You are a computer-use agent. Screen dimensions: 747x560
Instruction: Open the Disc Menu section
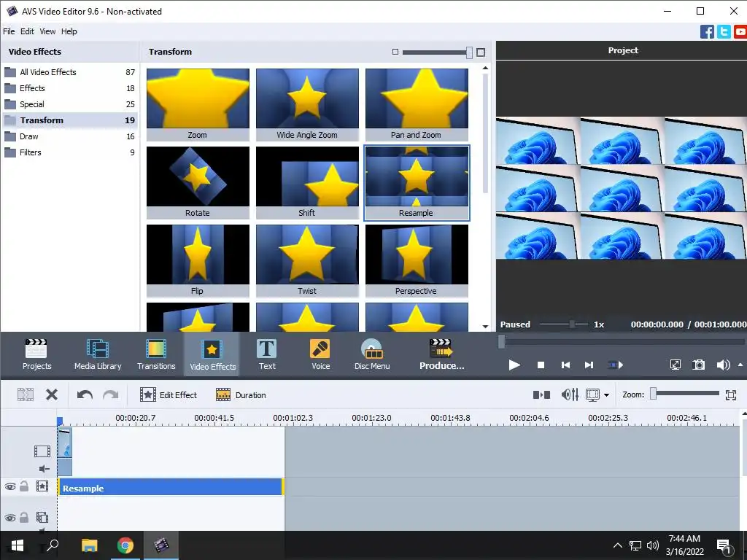click(372, 354)
